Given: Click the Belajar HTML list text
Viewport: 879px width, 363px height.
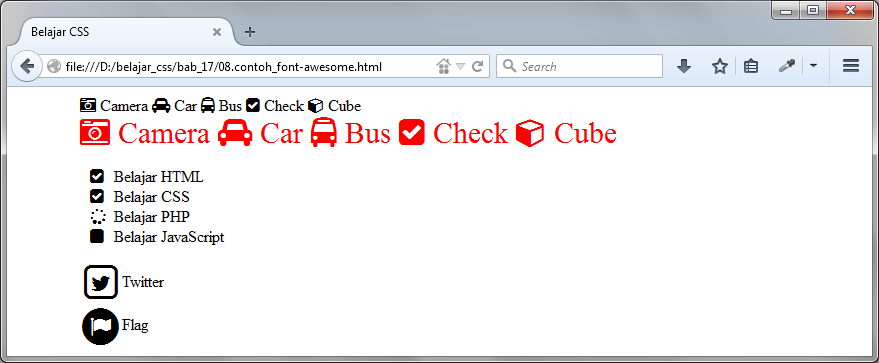Looking at the screenshot, I should (158, 177).
